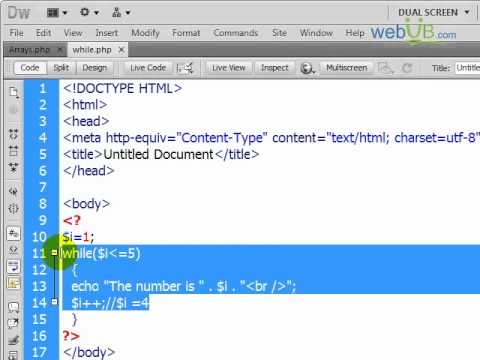Open the Edit menu
The width and height of the screenshot is (480, 360).
43,33
